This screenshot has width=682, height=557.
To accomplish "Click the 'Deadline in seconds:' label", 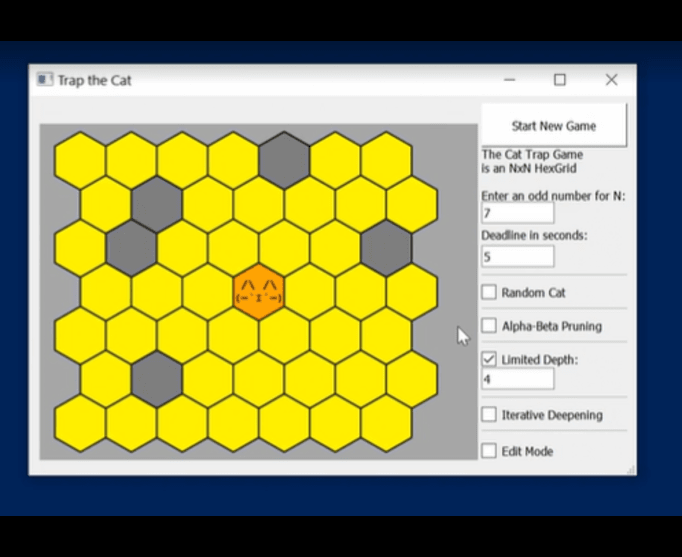I will point(534,235).
